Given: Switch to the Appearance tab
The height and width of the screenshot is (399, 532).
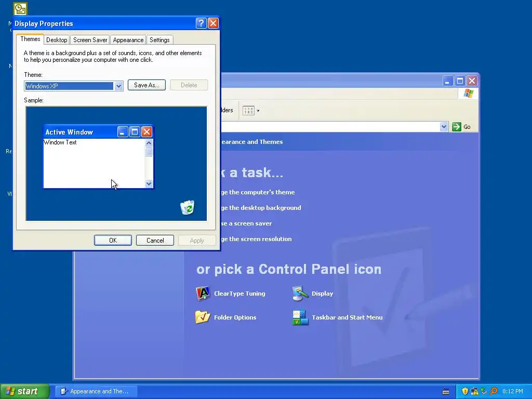Looking at the screenshot, I should [x=128, y=39].
